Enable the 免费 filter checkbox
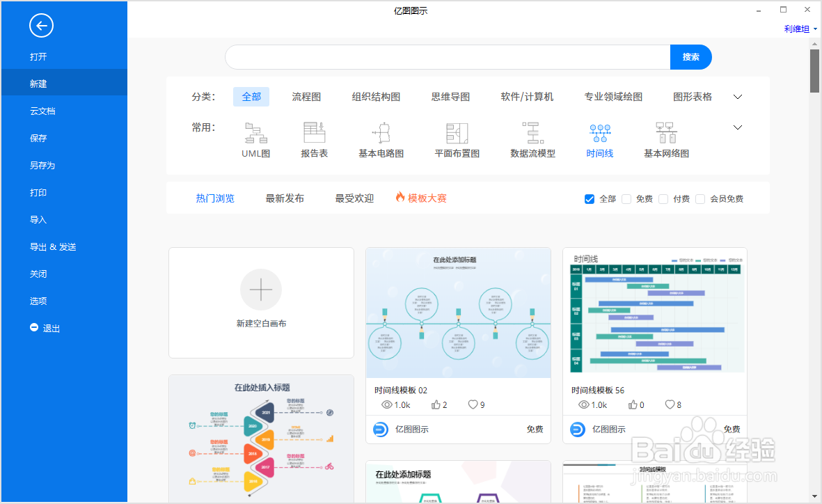Image resolution: width=822 pixels, height=504 pixels. (626, 198)
